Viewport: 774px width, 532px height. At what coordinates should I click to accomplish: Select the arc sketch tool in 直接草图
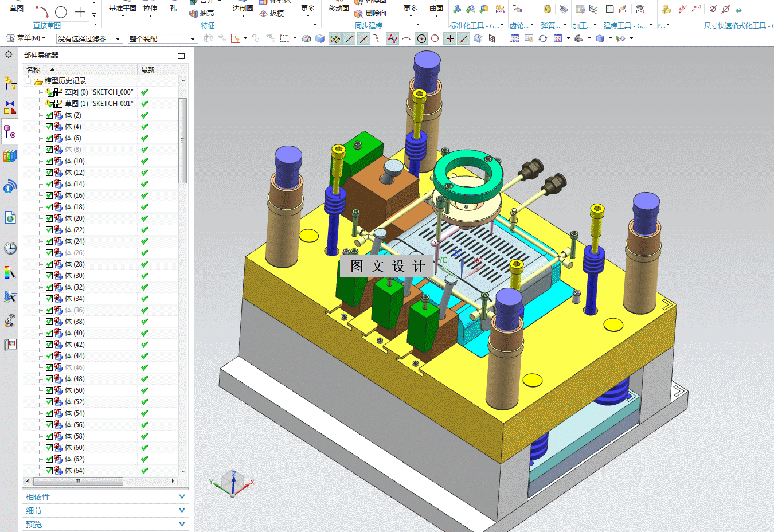tap(41, 11)
